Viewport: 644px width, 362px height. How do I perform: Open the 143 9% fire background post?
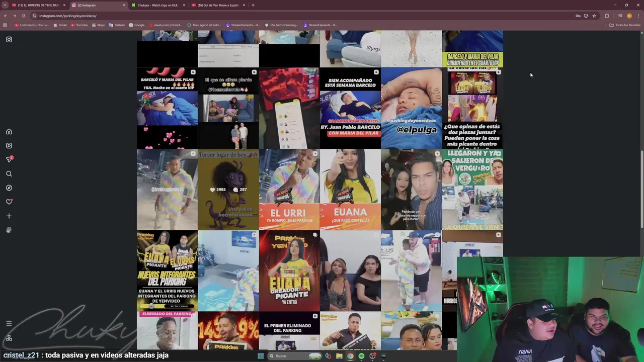pyautogui.click(x=228, y=331)
